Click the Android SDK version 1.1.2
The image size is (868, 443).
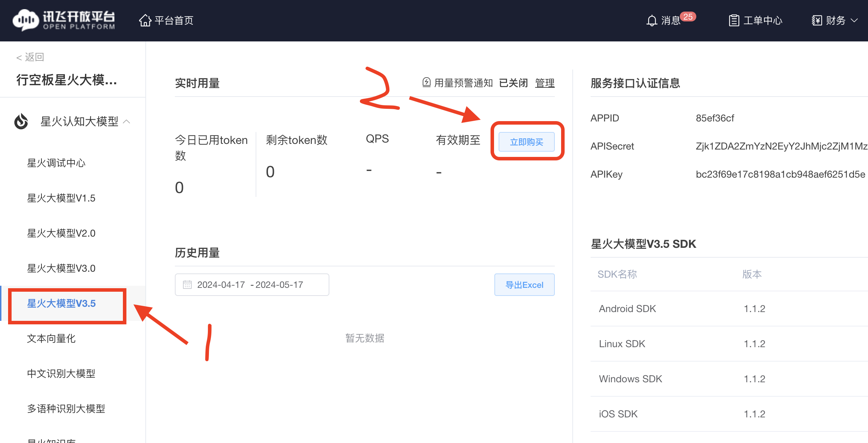[x=754, y=309]
